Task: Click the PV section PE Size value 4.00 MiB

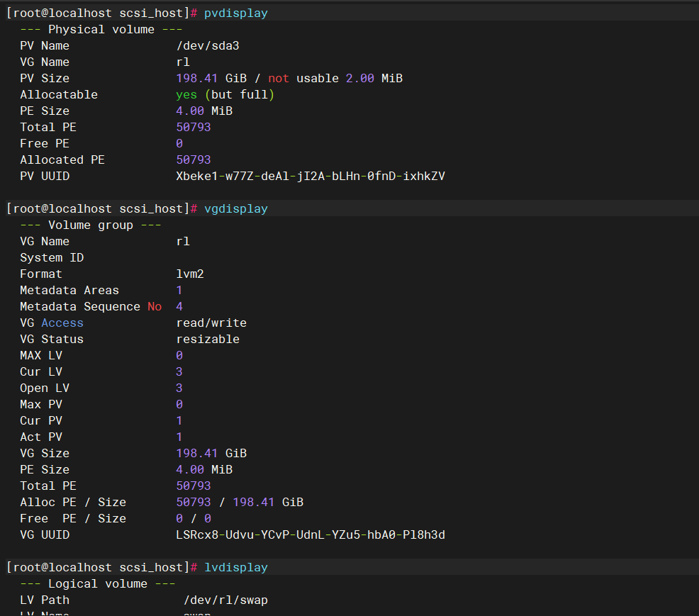Action: [204, 111]
